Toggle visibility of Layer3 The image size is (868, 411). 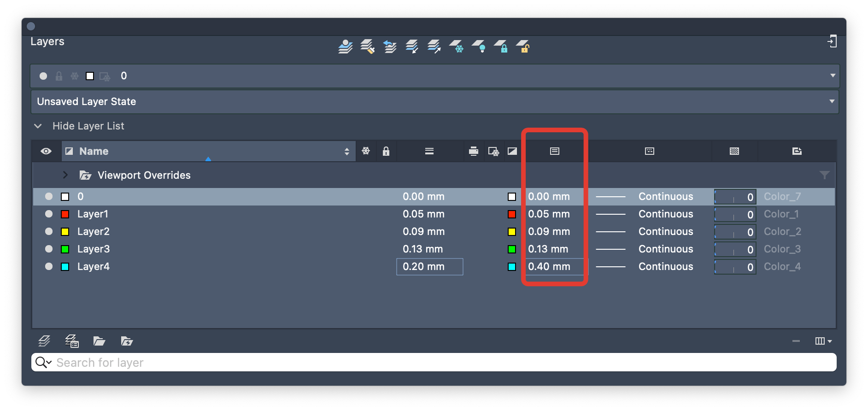[49, 249]
